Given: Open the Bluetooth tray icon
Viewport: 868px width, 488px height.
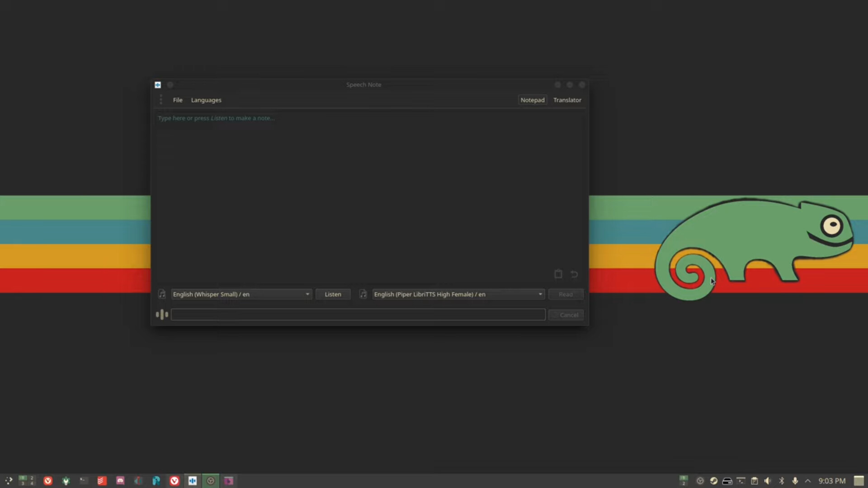Looking at the screenshot, I should [782, 481].
